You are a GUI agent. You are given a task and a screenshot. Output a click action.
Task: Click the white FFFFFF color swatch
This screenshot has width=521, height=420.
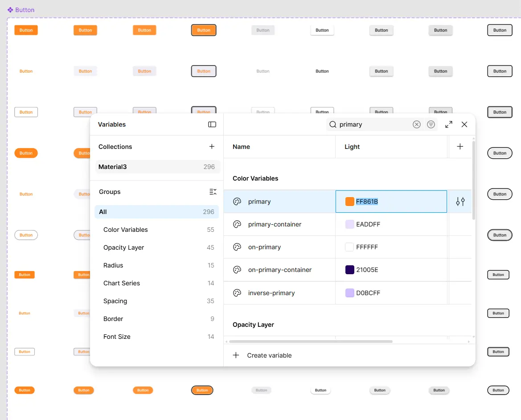[x=349, y=247]
